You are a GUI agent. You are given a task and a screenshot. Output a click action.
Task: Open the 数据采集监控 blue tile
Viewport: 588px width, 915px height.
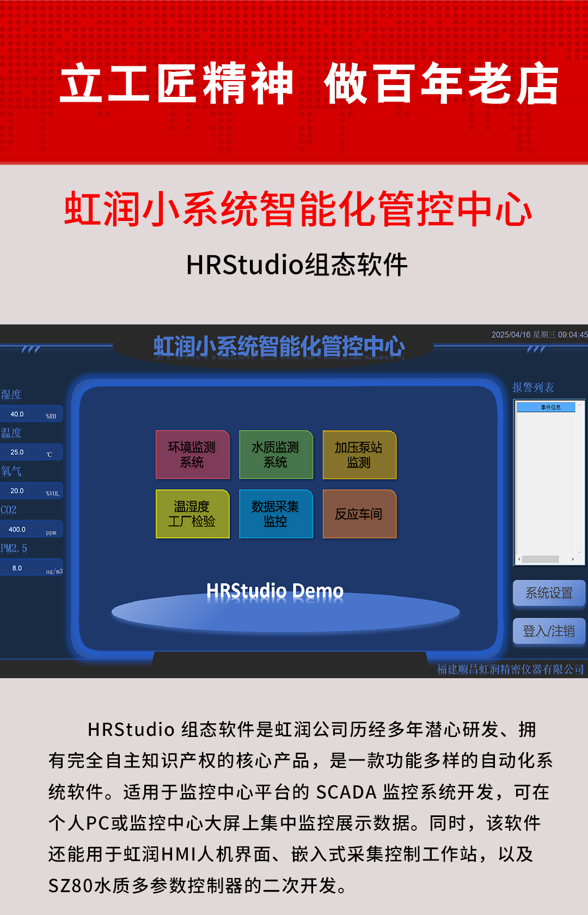coord(275,514)
